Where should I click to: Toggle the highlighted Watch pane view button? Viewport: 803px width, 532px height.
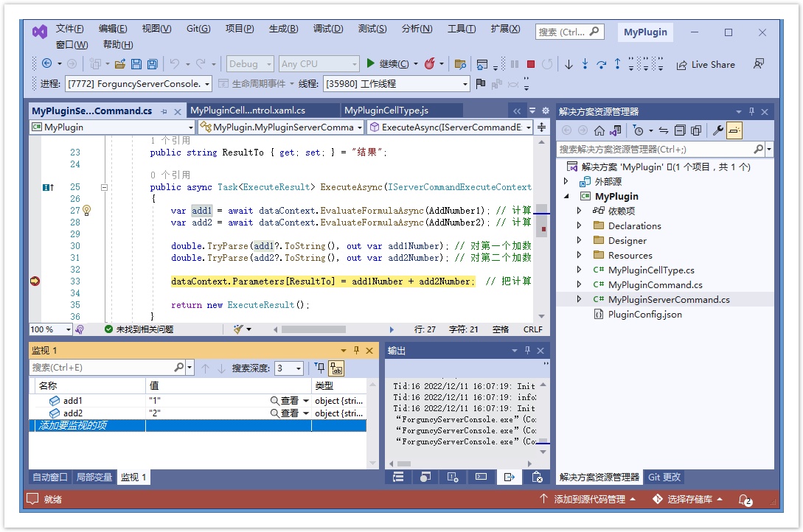(336, 368)
